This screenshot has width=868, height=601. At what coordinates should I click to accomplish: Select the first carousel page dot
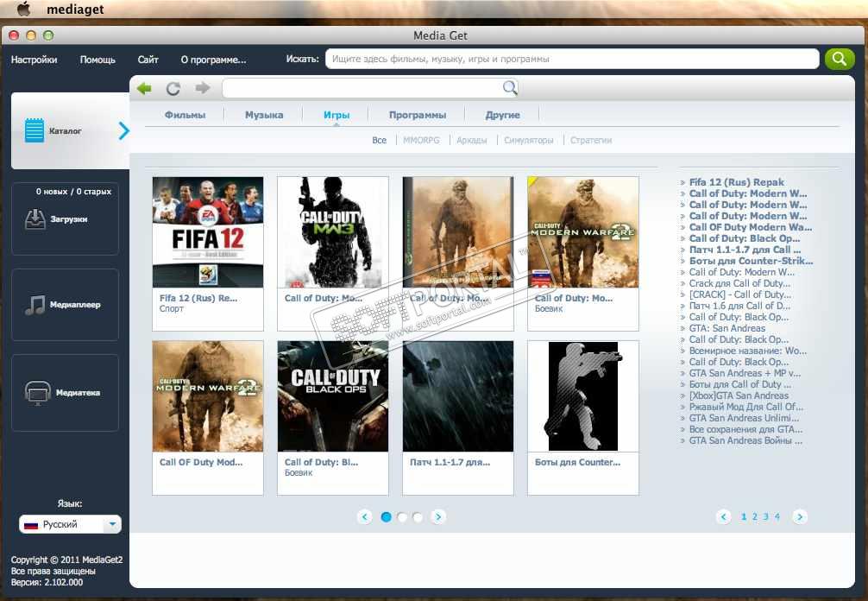click(387, 516)
